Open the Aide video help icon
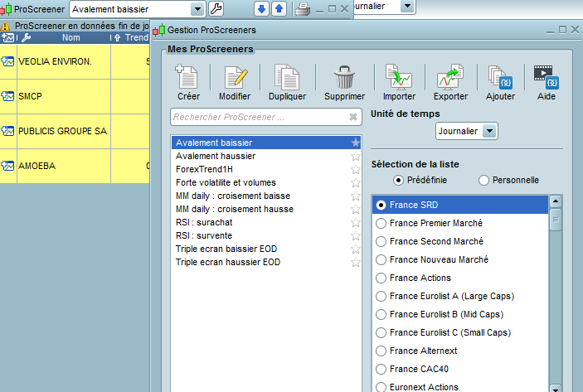 [546, 77]
